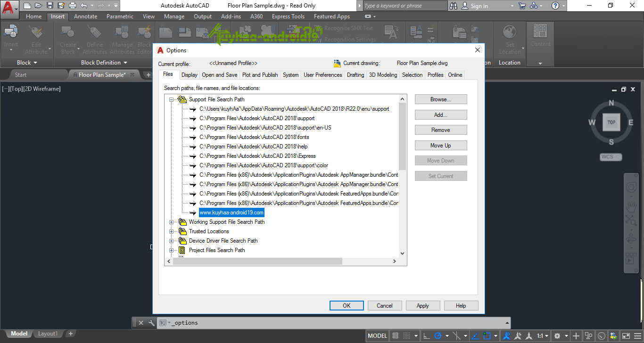Toggle Object Snap Tracking in the status bar
644x343 pixels.
coord(475,336)
